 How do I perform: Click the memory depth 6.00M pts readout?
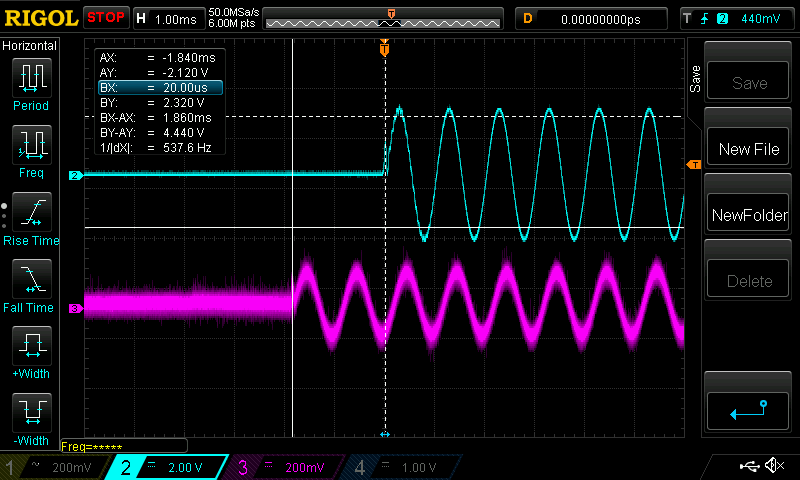231,23
